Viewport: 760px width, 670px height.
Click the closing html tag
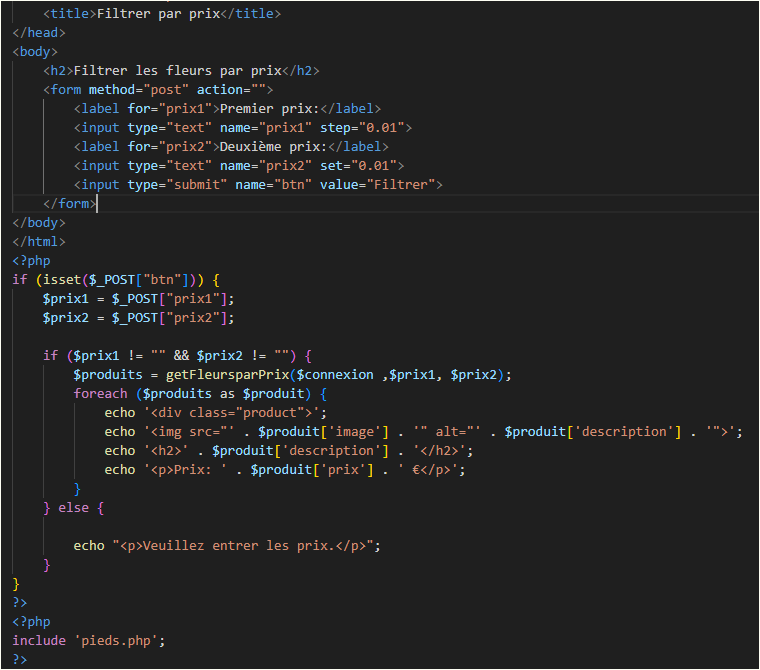point(39,242)
